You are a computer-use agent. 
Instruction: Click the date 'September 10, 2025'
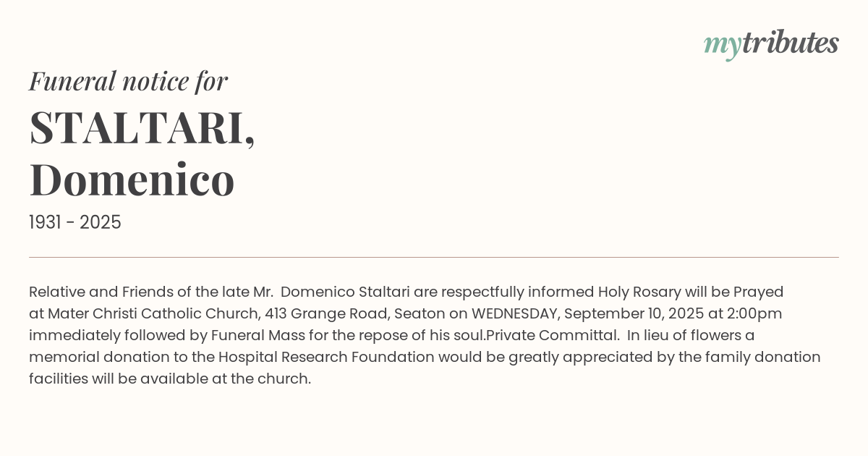click(634, 313)
